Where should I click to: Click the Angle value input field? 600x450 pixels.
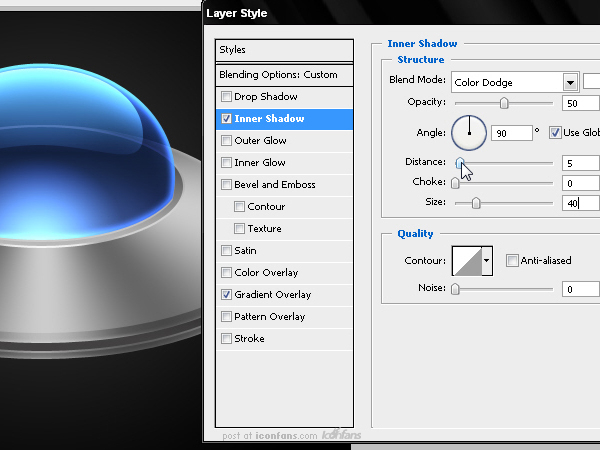point(512,133)
